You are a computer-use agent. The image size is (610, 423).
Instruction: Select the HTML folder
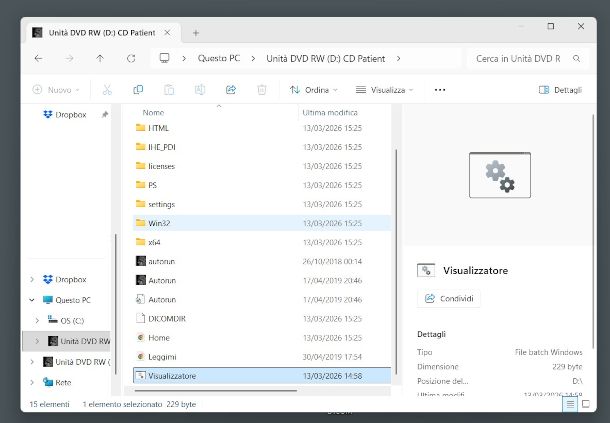pyautogui.click(x=262, y=128)
